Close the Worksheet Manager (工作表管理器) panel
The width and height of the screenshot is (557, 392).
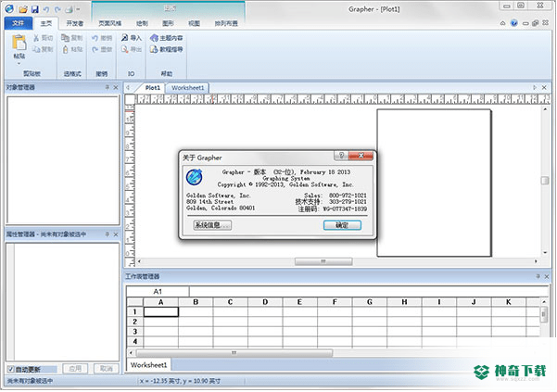pos(547,276)
